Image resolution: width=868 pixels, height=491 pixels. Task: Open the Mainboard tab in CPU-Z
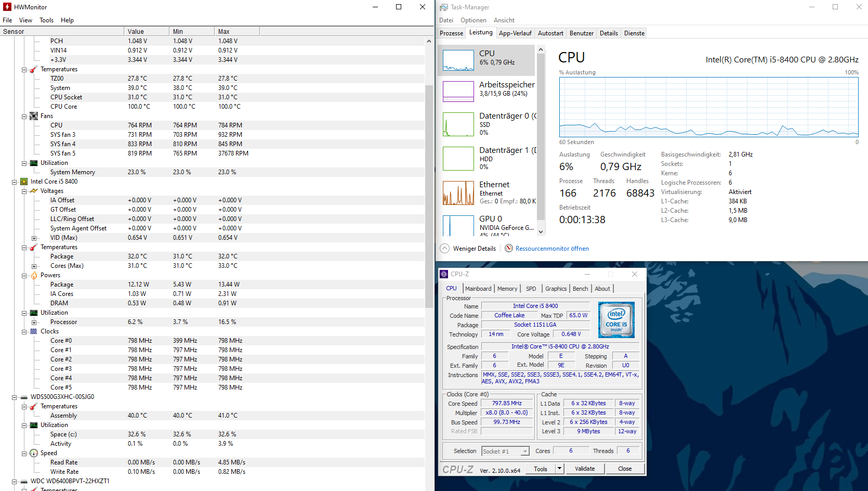[x=478, y=289]
